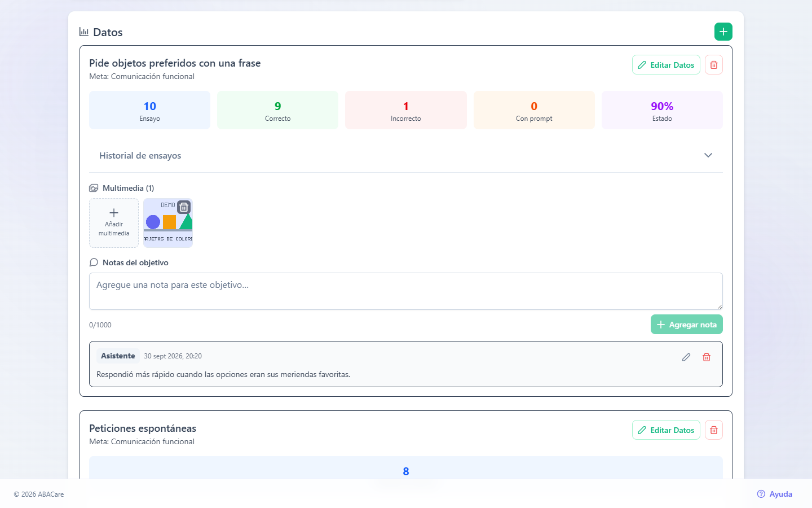Click the '90% Estado' stat card
Image resolution: width=812 pixels, height=508 pixels.
[662, 110]
